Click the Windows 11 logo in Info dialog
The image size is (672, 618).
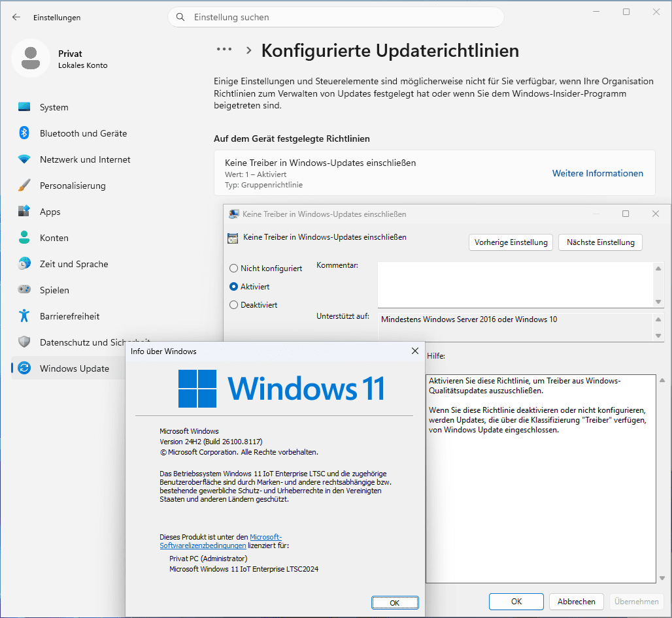click(197, 389)
